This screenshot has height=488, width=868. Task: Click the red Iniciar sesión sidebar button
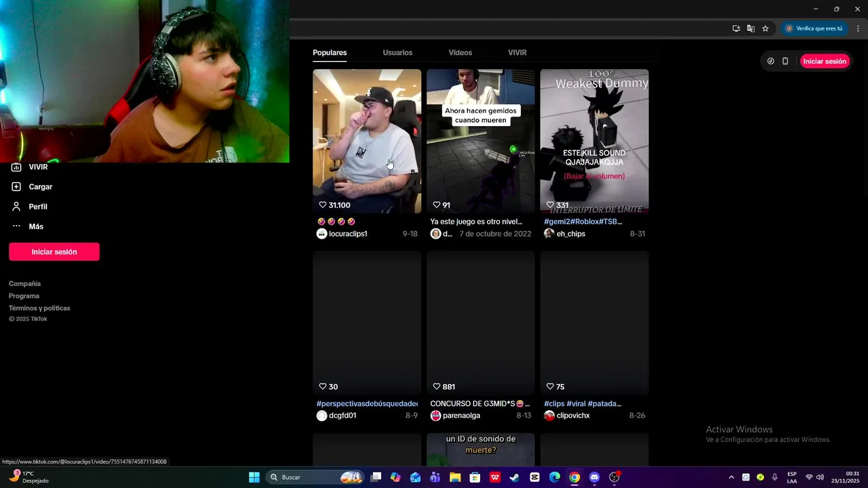coord(54,251)
